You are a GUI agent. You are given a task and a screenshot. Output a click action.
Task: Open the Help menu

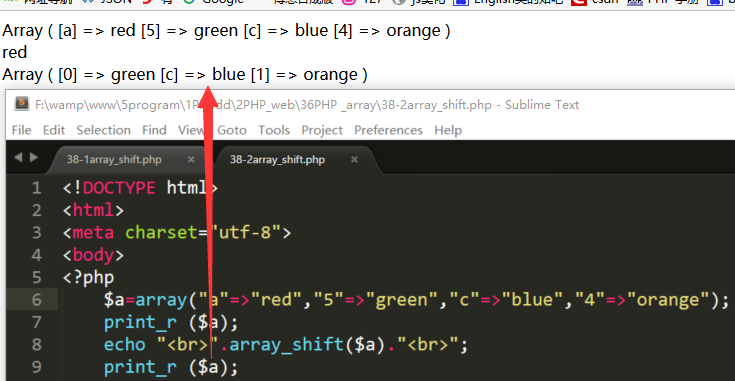pos(448,130)
